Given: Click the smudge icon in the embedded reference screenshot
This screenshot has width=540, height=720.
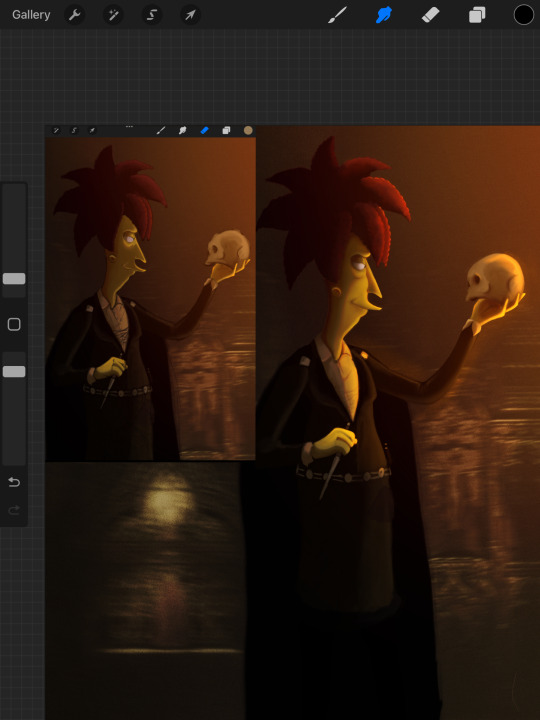Looking at the screenshot, I should click(182, 131).
